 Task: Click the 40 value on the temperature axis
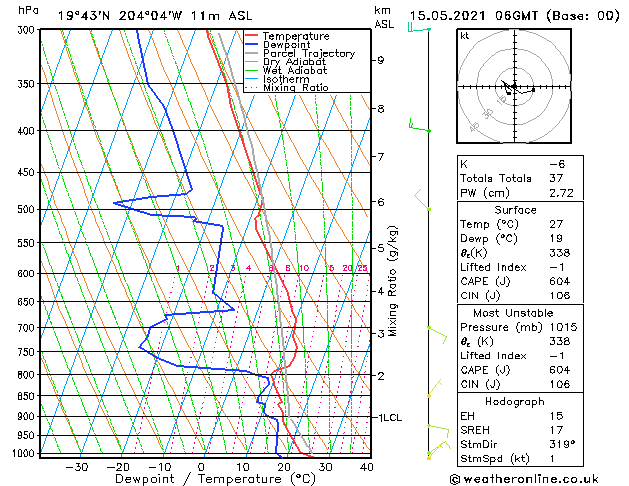367,467
